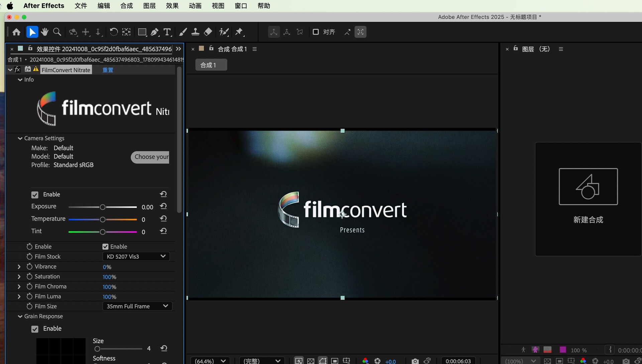Reset the Temperature value

163,219
